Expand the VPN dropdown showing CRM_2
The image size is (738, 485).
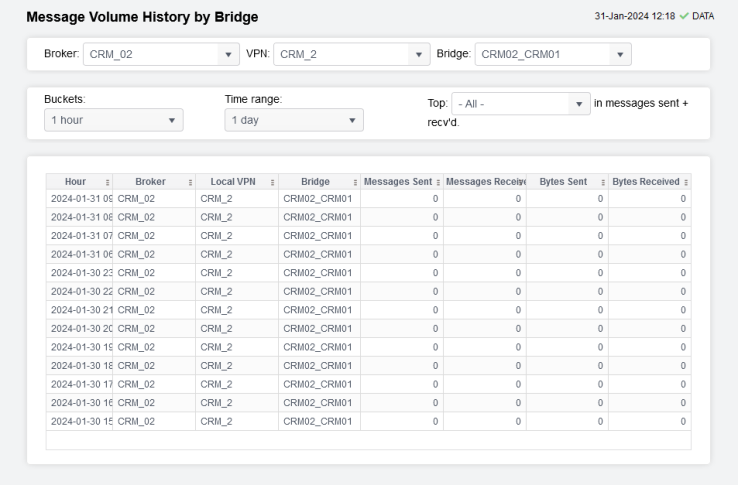click(350, 54)
